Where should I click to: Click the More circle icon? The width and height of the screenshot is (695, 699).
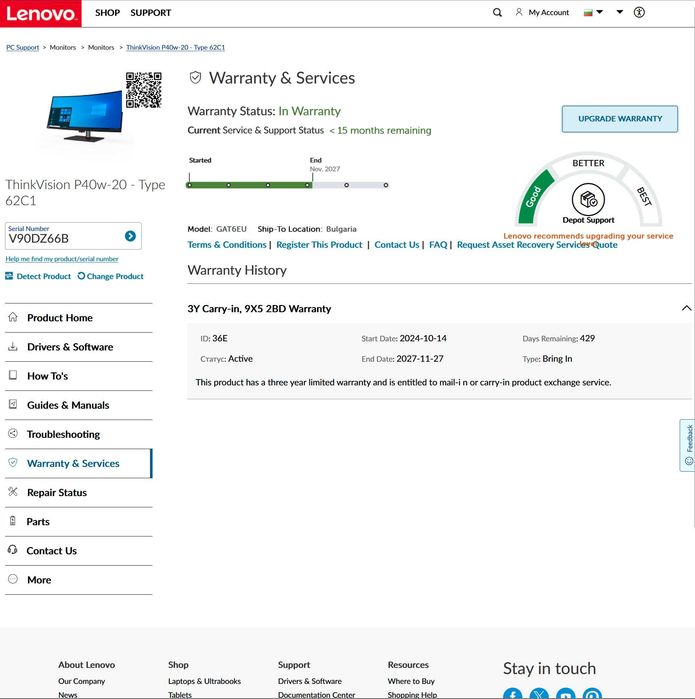[13, 579]
